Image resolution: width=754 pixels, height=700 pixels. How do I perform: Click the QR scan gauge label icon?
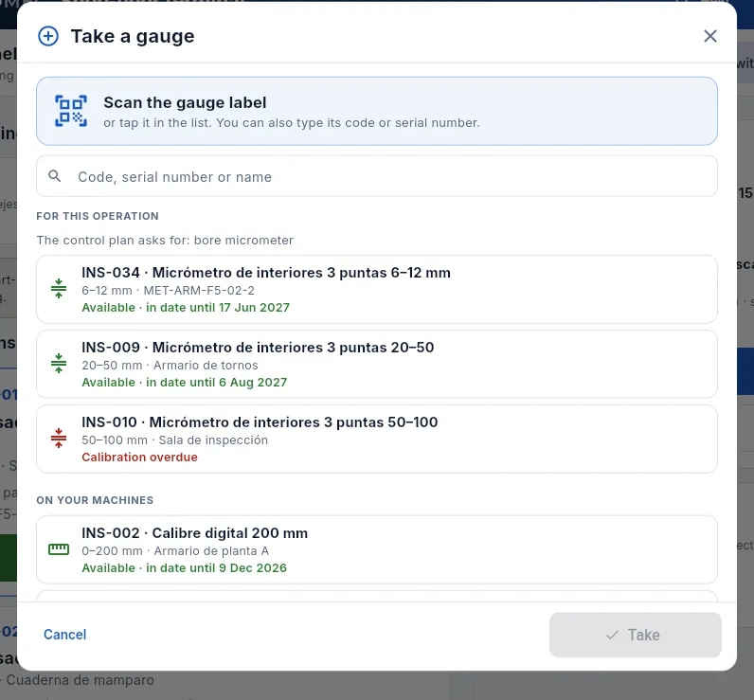(71, 111)
